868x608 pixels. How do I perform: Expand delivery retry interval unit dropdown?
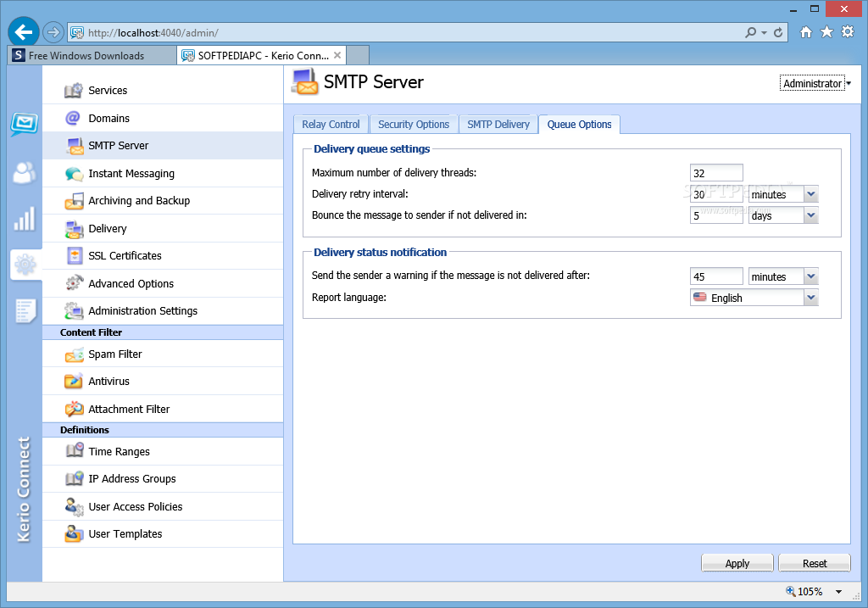click(x=811, y=194)
